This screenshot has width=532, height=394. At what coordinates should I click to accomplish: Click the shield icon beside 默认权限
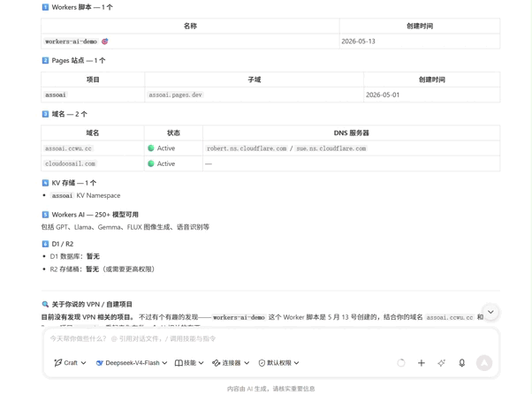[262, 363]
